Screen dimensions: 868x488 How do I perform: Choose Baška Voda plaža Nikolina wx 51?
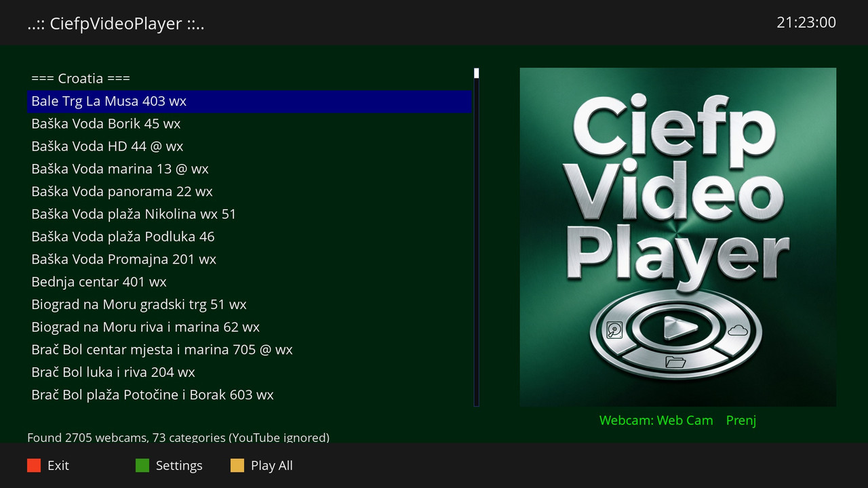[x=250, y=214]
